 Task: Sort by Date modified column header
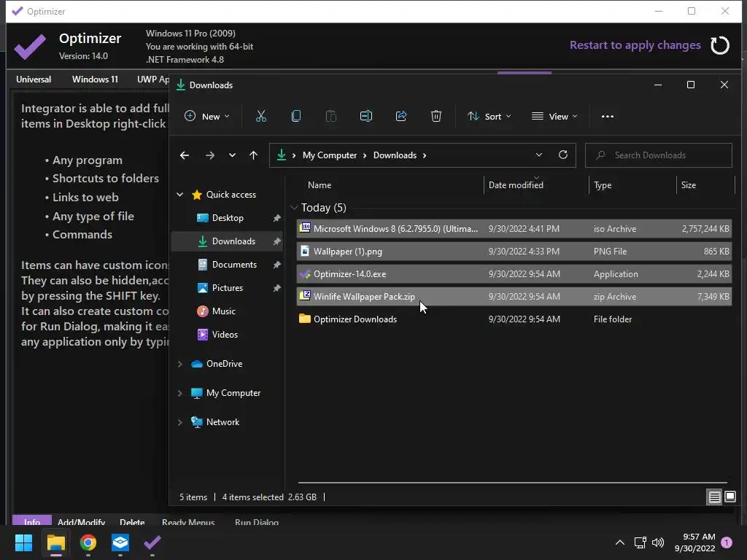point(516,185)
